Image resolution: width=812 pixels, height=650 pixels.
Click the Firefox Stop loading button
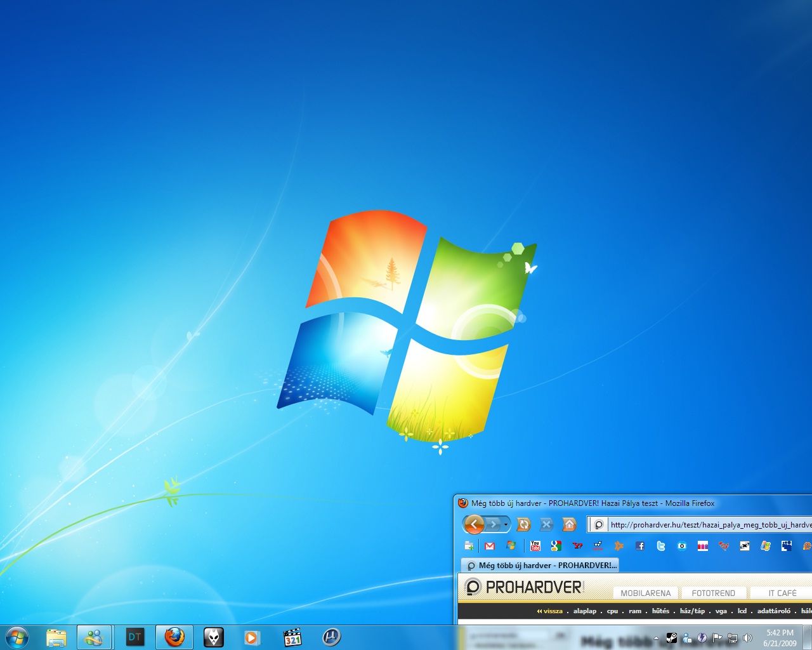(546, 524)
